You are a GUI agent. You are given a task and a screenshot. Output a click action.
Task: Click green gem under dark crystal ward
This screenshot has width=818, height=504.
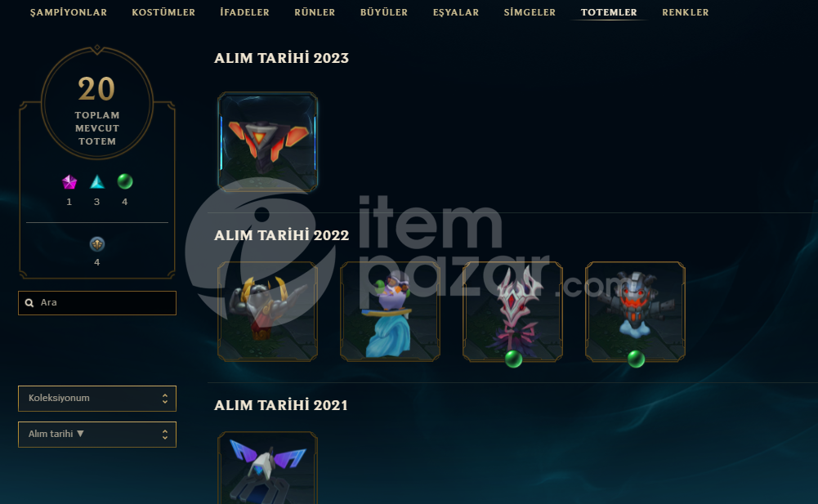(x=513, y=359)
